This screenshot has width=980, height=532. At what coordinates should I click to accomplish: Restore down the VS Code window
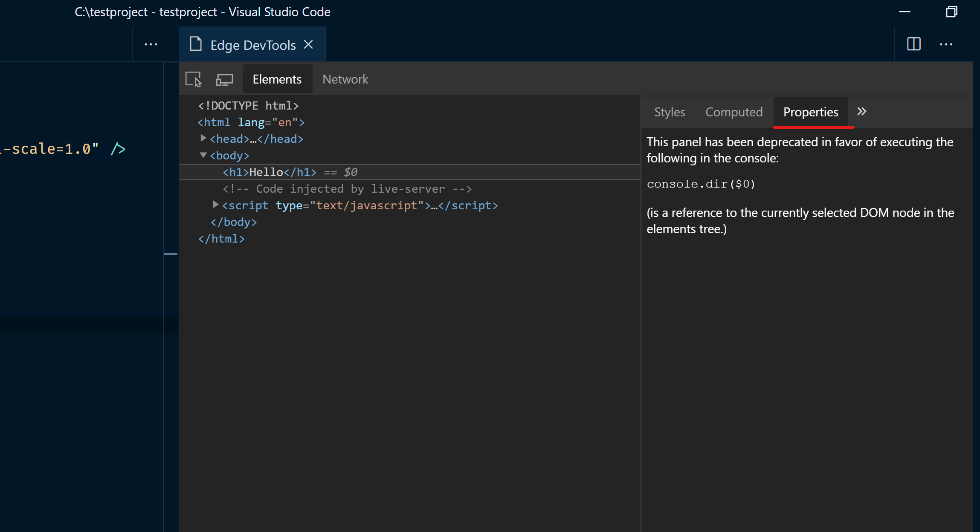[x=951, y=12]
